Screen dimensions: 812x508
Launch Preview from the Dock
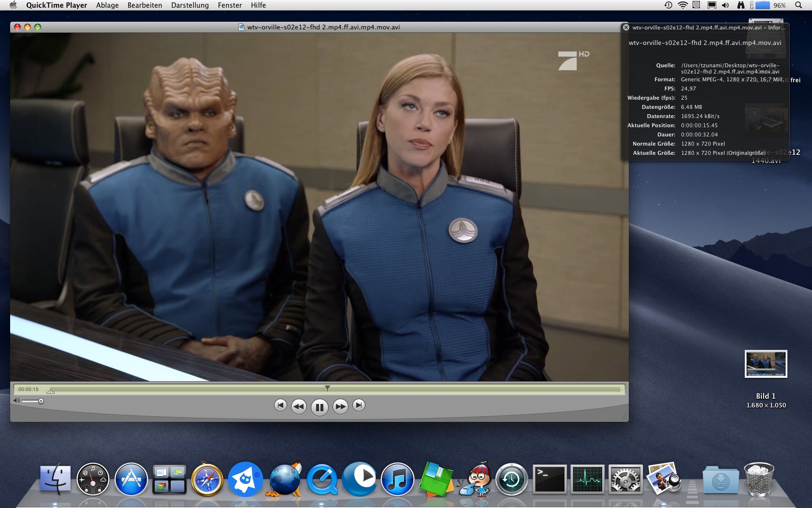pyautogui.click(x=664, y=479)
